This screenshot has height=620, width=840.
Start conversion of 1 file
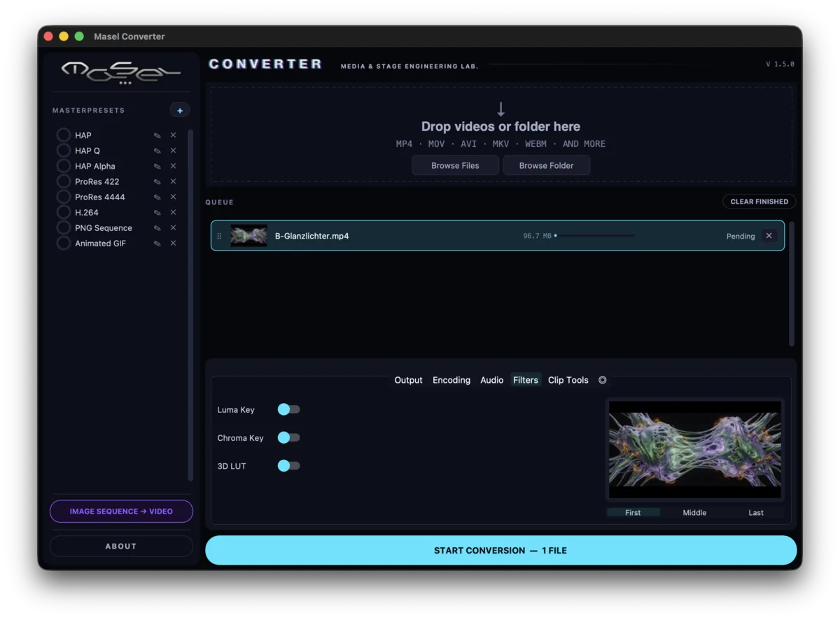pos(500,550)
